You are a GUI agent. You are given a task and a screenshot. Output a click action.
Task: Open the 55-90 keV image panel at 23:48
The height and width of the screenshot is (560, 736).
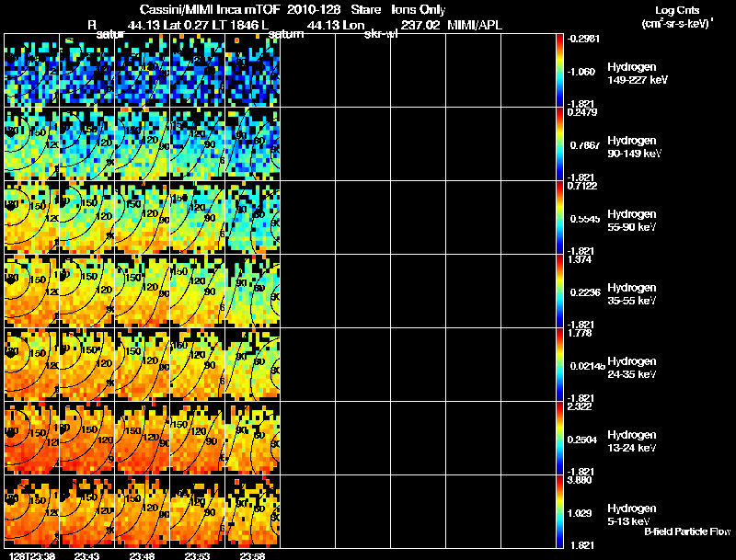tap(143, 217)
